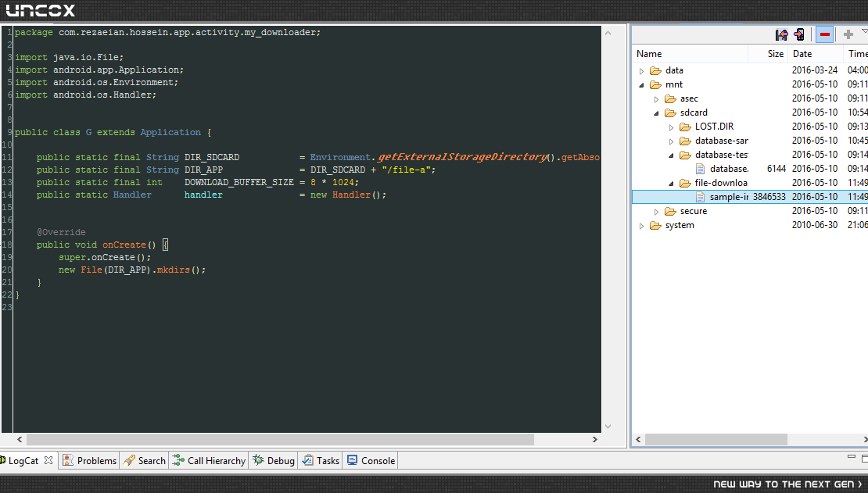The height and width of the screenshot is (493, 868).
Task: Click the mnt folder icon
Action: point(655,84)
